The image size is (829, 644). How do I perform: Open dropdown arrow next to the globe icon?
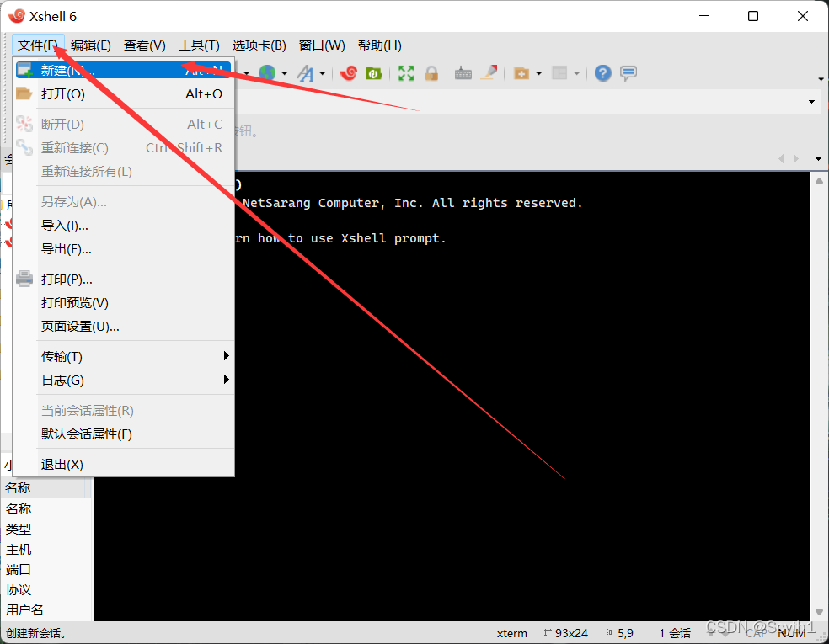(285, 73)
